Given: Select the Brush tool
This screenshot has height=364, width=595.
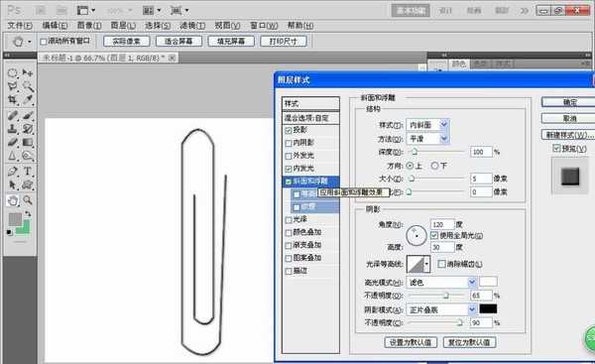Looking at the screenshot, I should click(x=28, y=115).
